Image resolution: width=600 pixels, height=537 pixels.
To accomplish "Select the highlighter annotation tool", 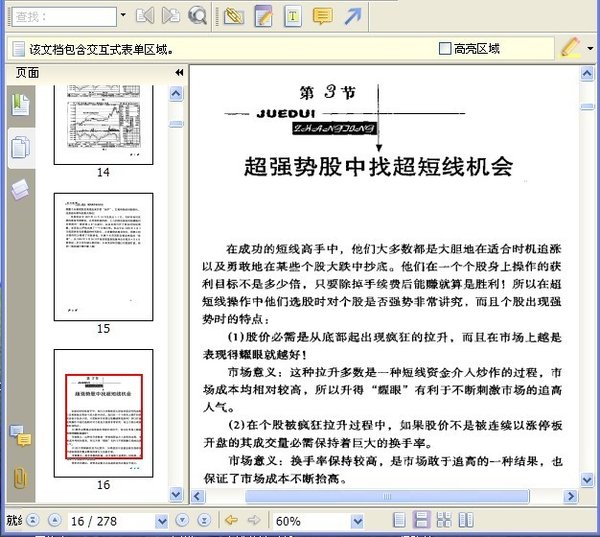I will [233, 16].
